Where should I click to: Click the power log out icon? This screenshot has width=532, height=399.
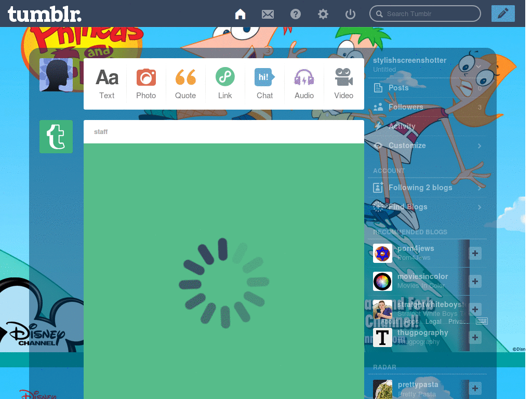pyautogui.click(x=350, y=14)
